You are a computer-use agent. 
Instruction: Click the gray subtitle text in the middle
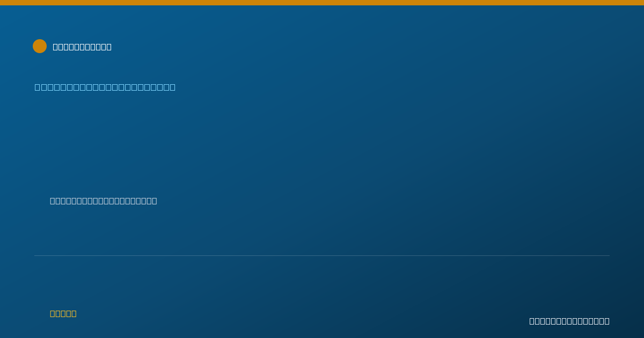[x=104, y=201]
